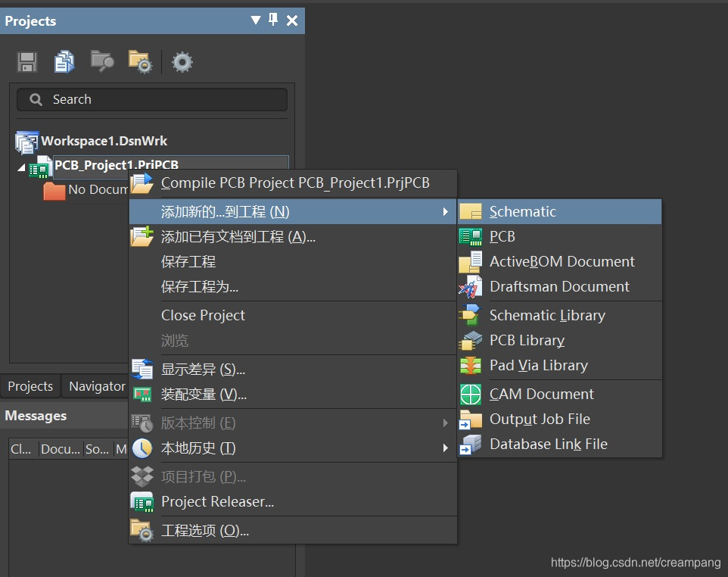The height and width of the screenshot is (577, 728).
Task: Click the Schematic Library icon
Action: click(470, 316)
